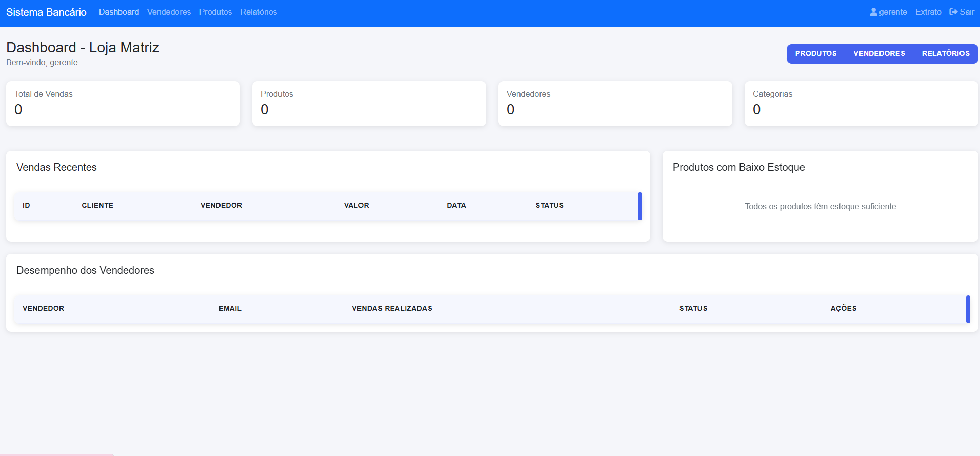Click the VENDAS REALIZADAS column header
Screen dimensions: 980x456
tap(392, 308)
